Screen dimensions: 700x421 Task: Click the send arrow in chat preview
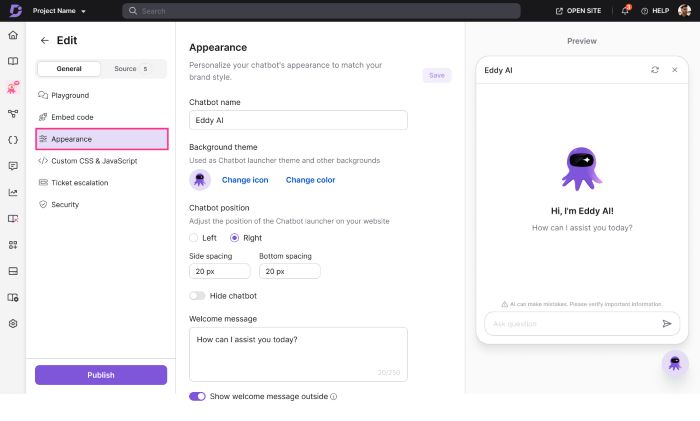tap(667, 324)
